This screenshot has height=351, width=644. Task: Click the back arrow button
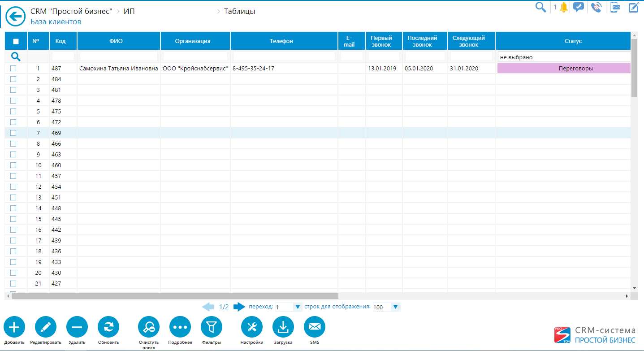click(x=16, y=17)
